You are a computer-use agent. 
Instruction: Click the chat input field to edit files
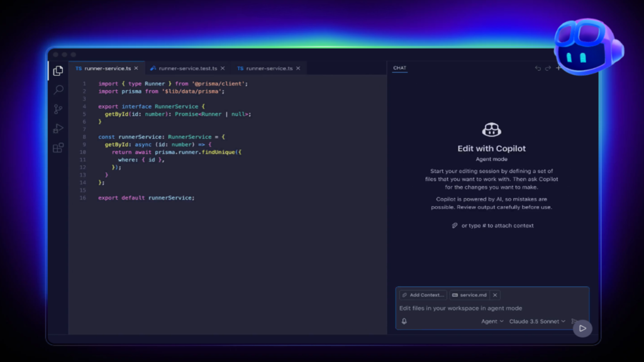coord(478,308)
